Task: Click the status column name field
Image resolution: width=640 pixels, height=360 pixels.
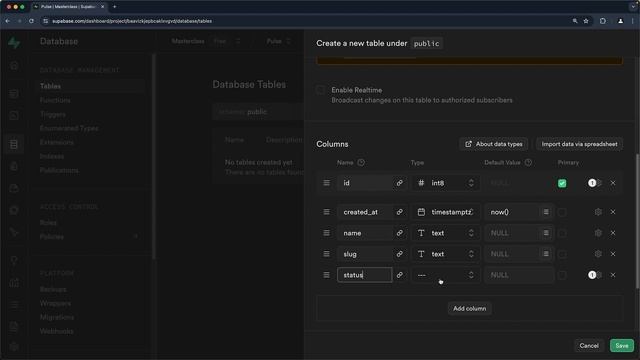Action: pos(364,275)
